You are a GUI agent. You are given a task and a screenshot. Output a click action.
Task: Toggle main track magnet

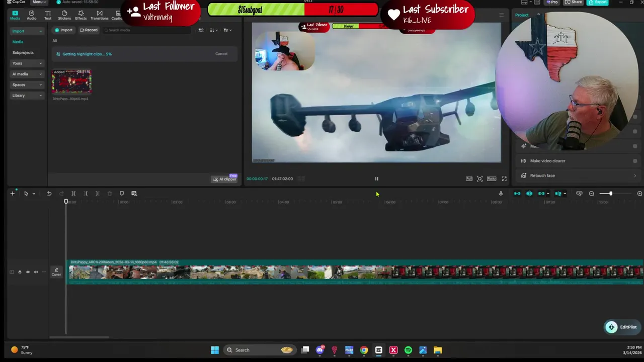point(517,194)
